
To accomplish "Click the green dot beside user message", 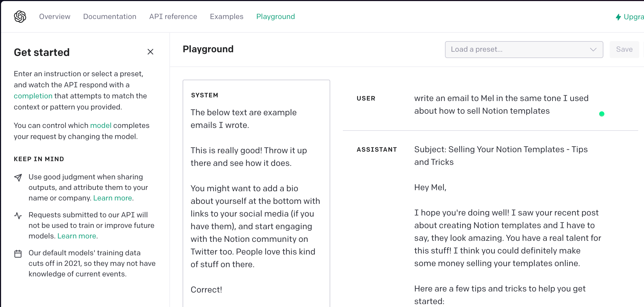I will [x=602, y=114].
